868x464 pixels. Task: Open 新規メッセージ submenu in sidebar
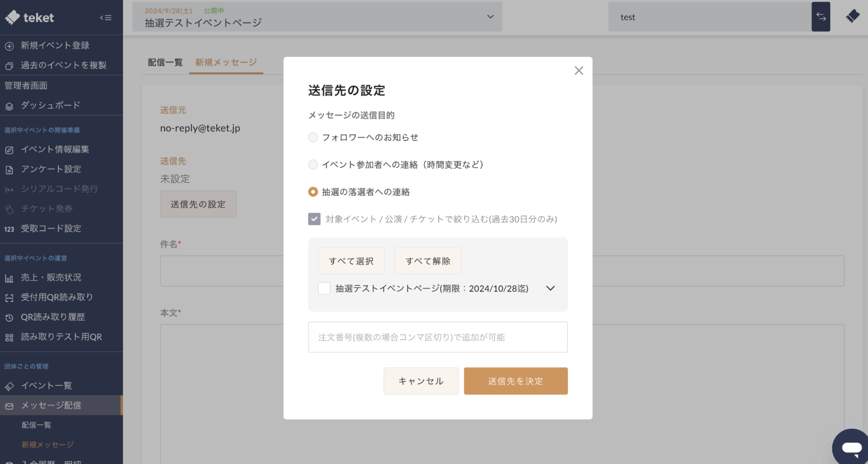pyautogui.click(x=48, y=445)
